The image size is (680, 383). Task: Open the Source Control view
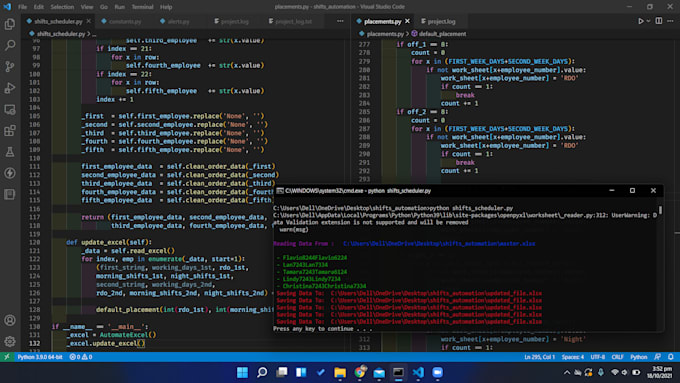pos(10,66)
